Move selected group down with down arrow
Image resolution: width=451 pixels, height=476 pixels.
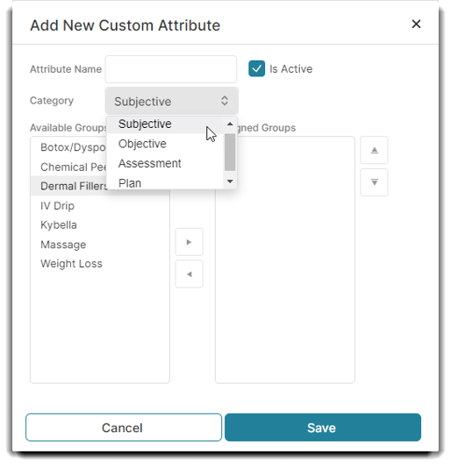(374, 182)
